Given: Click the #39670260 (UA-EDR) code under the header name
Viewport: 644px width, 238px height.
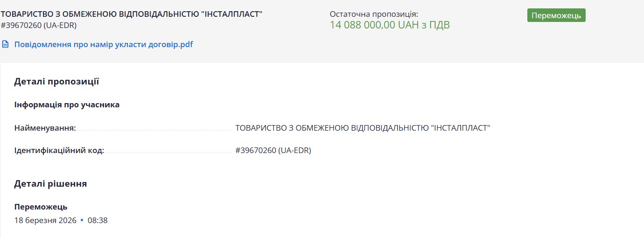Looking at the screenshot, I should 39,25.
